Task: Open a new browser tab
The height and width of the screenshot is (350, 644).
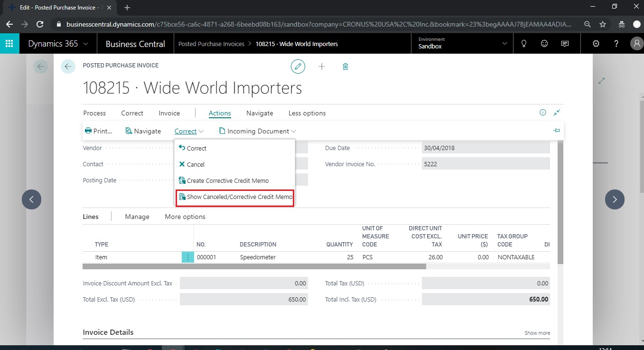Action: (127, 8)
